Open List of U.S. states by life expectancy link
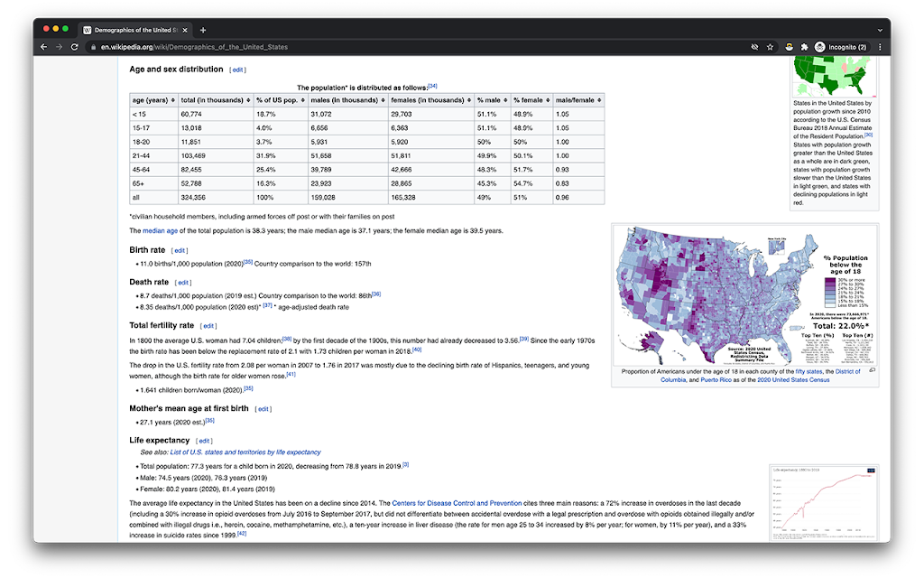The image size is (924, 578). click(245, 452)
